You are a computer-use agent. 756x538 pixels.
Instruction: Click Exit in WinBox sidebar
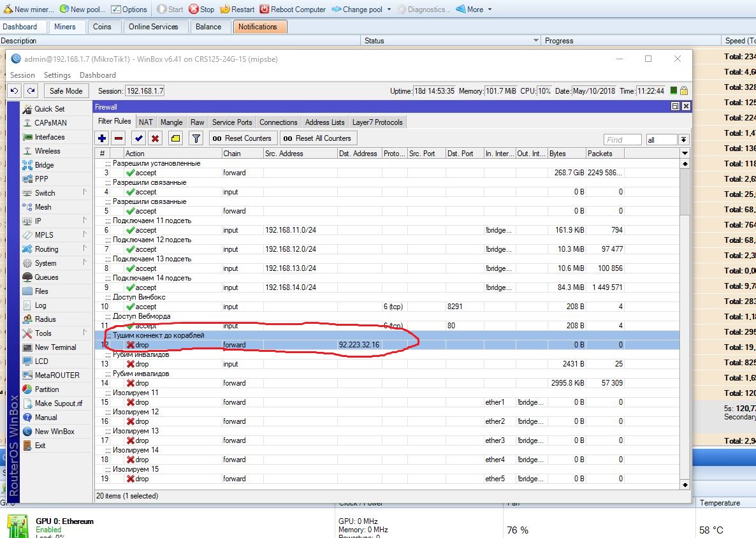(x=40, y=446)
